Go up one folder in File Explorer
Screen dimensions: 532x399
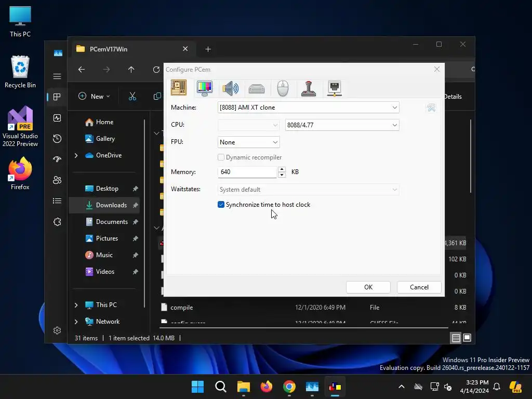(x=131, y=70)
